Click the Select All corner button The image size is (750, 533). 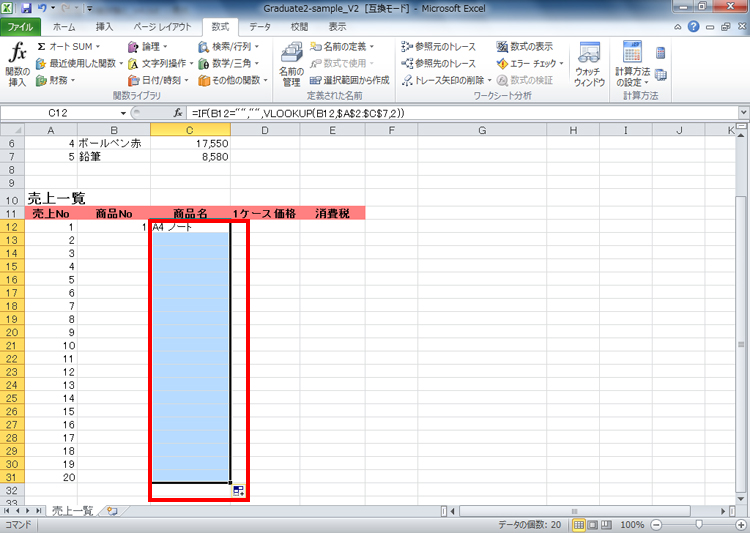click(x=12, y=130)
